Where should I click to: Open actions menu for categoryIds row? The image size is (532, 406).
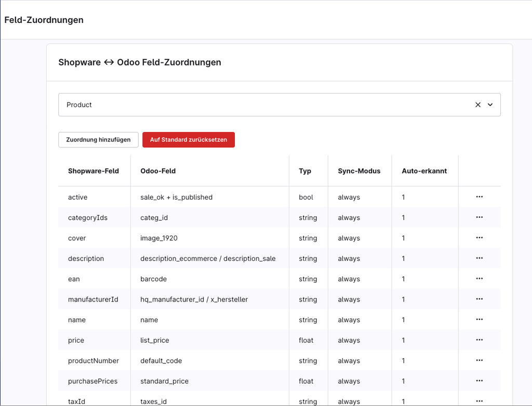(x=479, y=217)
